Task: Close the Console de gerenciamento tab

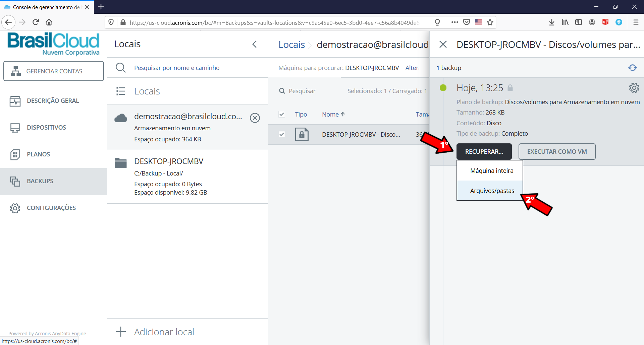Action: (87, 7)
